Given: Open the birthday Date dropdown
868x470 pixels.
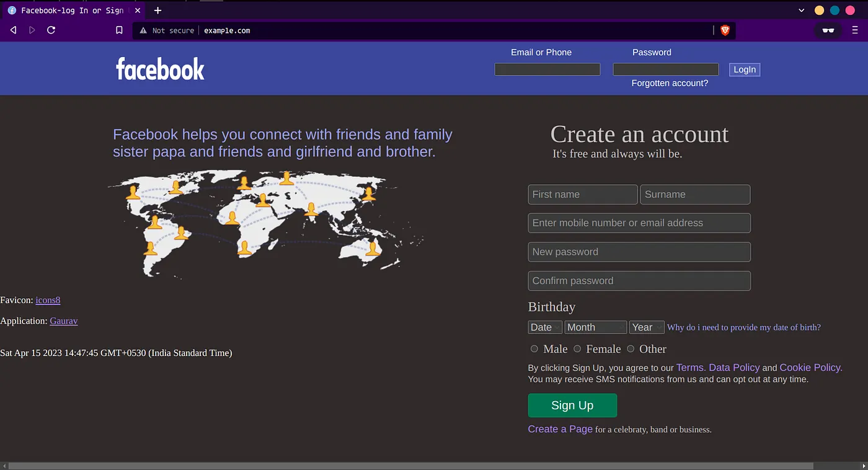Looking at the screenshot, I should [545, 327].
